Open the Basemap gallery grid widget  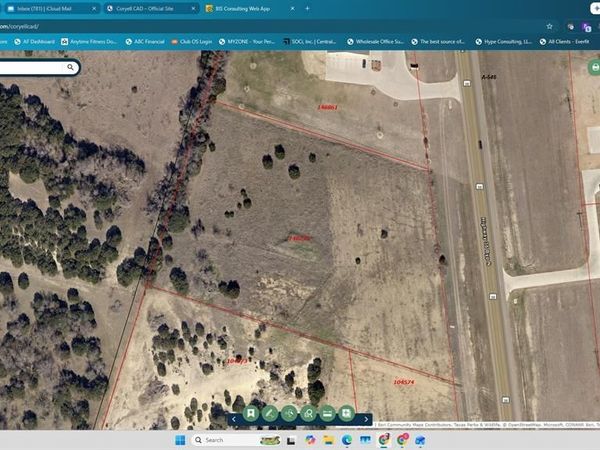tap(347, 413)
